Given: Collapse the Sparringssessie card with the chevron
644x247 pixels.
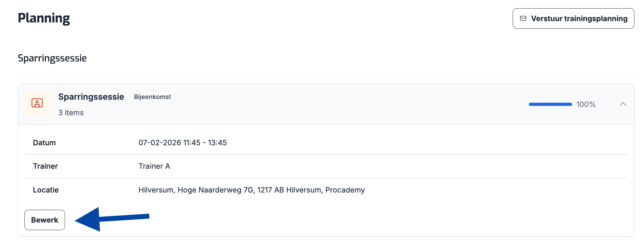Looking at the screenshot, I should click(623, 104).
